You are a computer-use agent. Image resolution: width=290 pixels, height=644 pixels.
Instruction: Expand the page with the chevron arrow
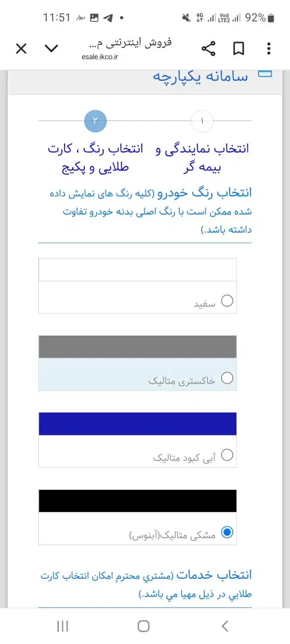[51, 49]
